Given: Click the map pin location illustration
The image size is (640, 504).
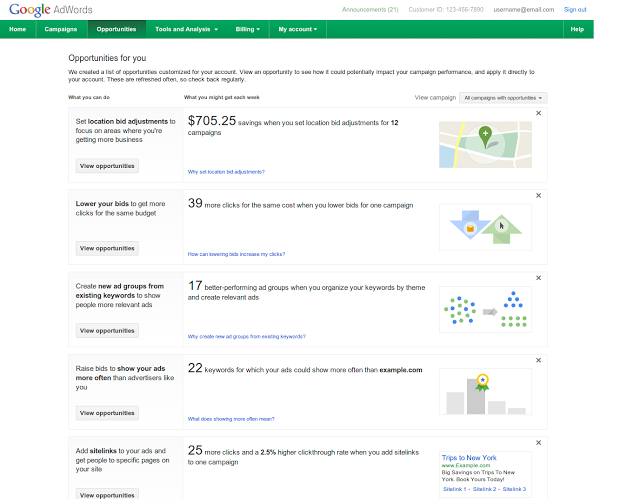Looking at the screenshot, I should tap(485, 144).
